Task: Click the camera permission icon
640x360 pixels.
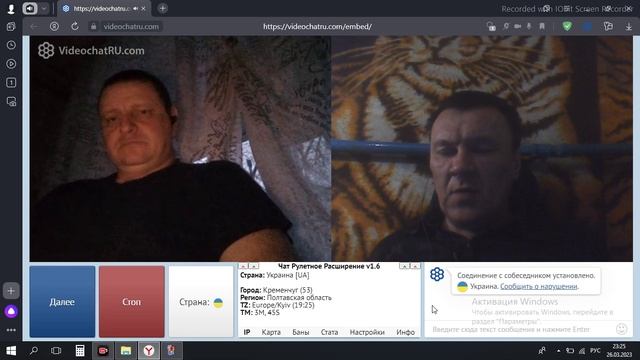Action: pos(518,26)
